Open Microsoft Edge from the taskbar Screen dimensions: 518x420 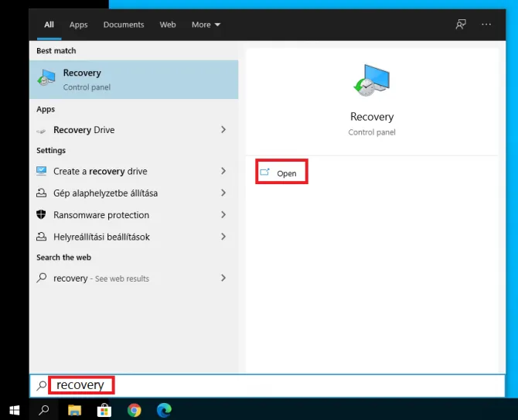164,410
